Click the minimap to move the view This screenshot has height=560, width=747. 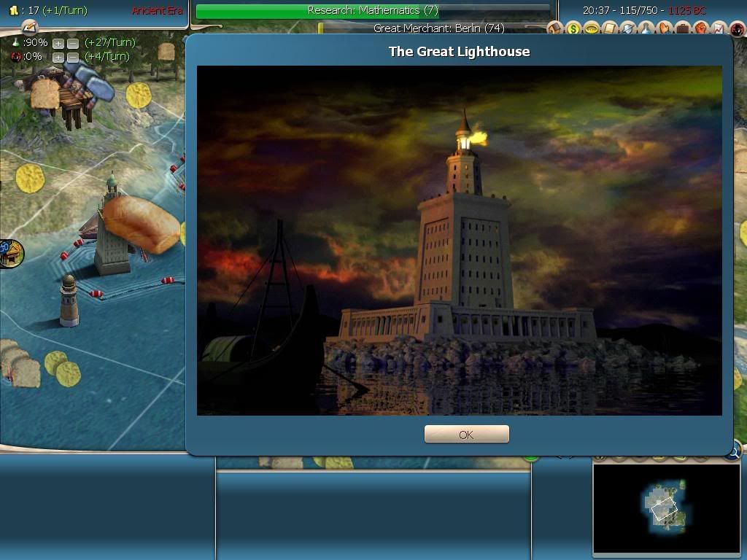coord(666,508)
